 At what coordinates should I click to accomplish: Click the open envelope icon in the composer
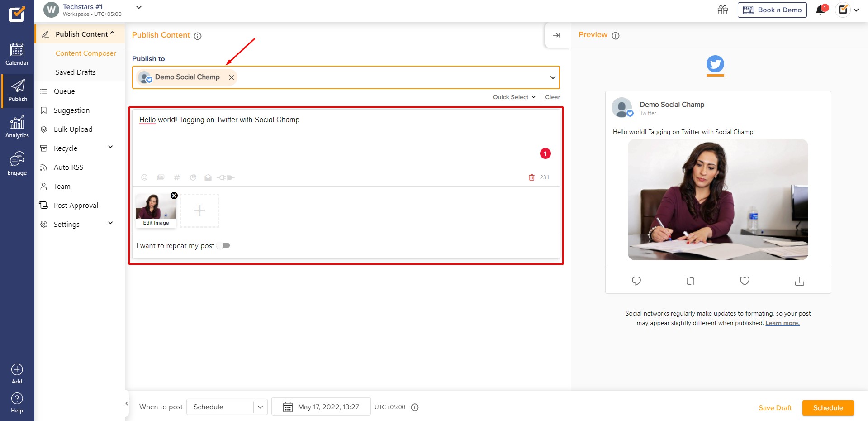click(x=208, y=177)
